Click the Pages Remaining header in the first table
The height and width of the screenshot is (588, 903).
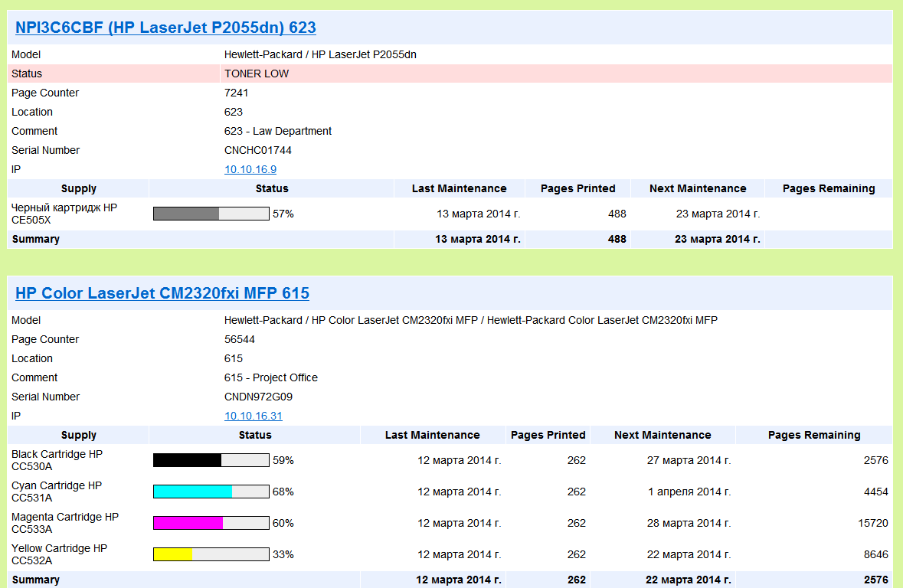828,188
